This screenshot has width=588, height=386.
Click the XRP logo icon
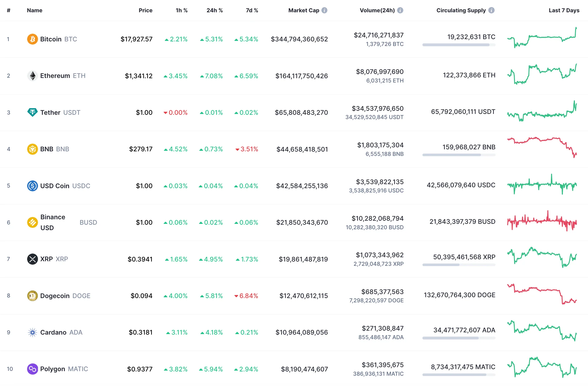tap(32, 259)
